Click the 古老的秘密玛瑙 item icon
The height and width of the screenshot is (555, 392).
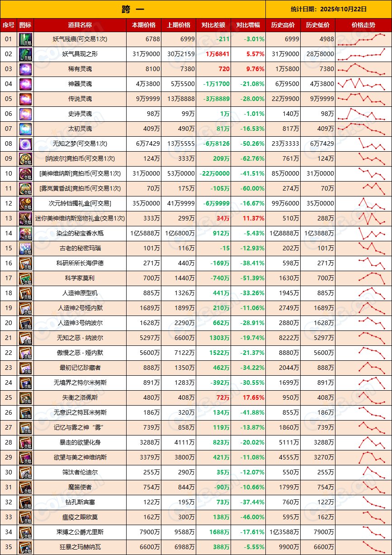pyautogui.click(x=25, y=249)
